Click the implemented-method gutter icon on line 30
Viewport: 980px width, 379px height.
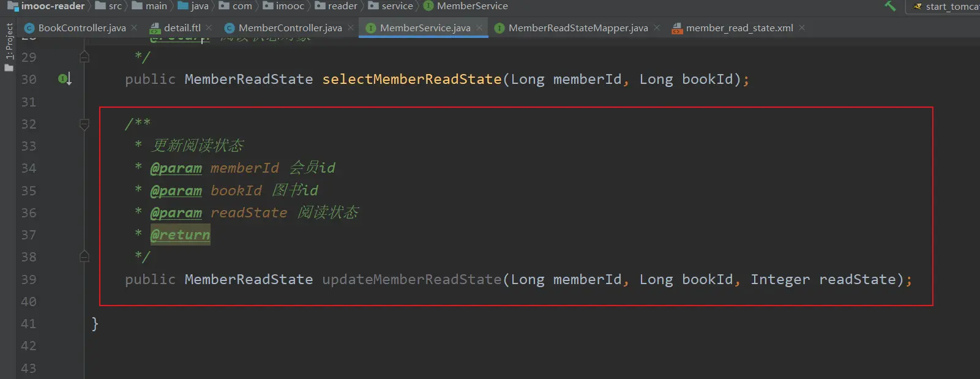[65, 79]
